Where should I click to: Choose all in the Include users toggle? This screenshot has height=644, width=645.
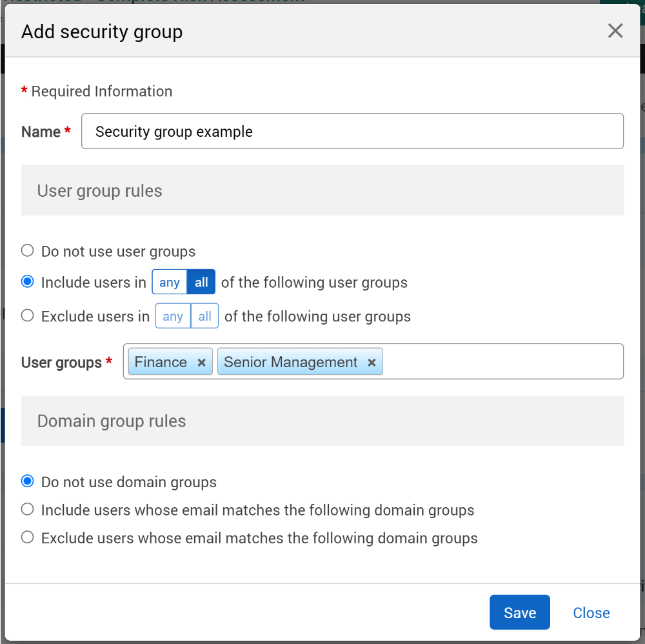(201, 283)
